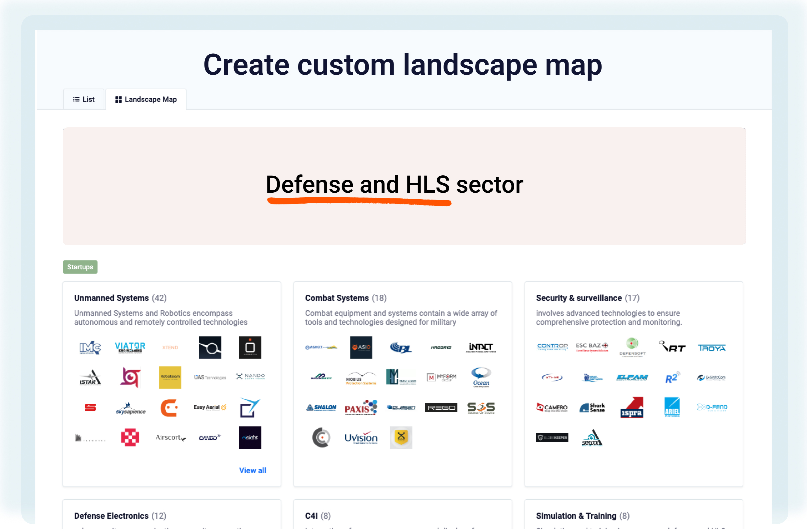This screenshot has height=532, width=807.
Task: Click the UVision logo
Action: (x=361, y=438)
